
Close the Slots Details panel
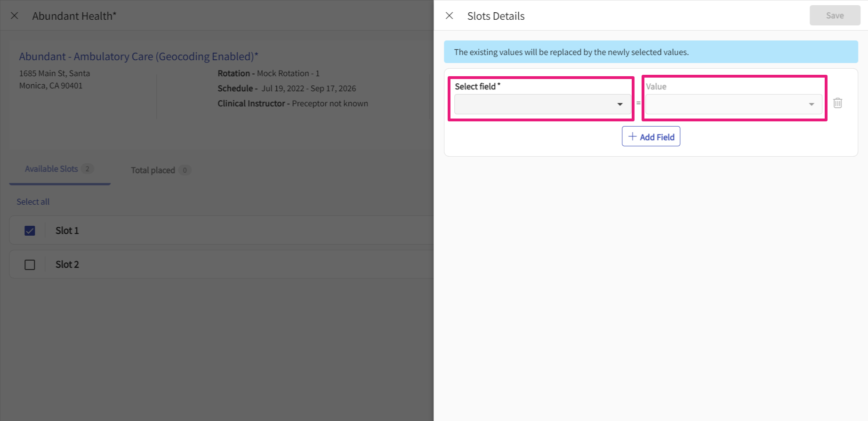point(450,16)
